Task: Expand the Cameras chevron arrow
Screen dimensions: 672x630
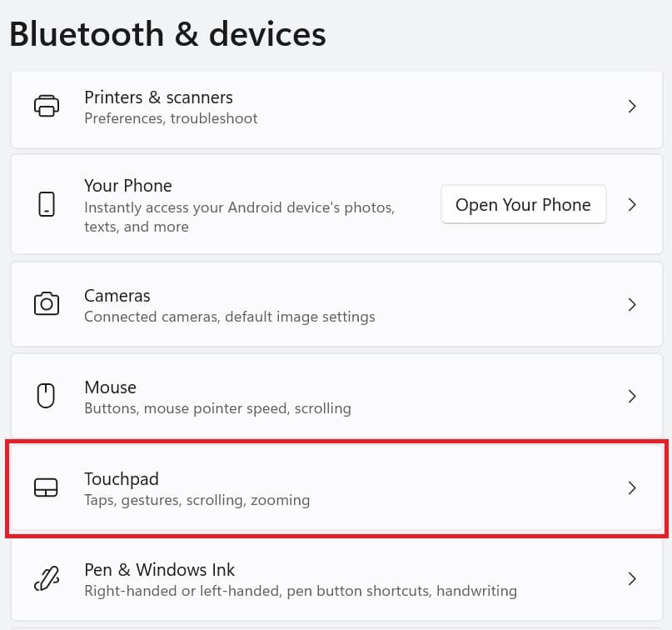Action: (632, 304)
